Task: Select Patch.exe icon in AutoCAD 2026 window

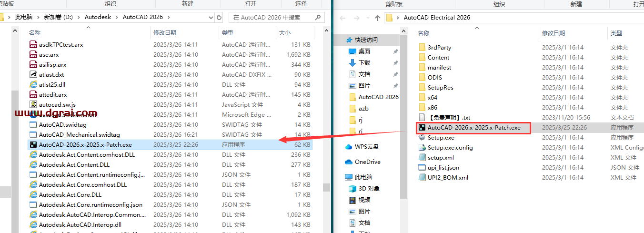Action: [33, 144]
